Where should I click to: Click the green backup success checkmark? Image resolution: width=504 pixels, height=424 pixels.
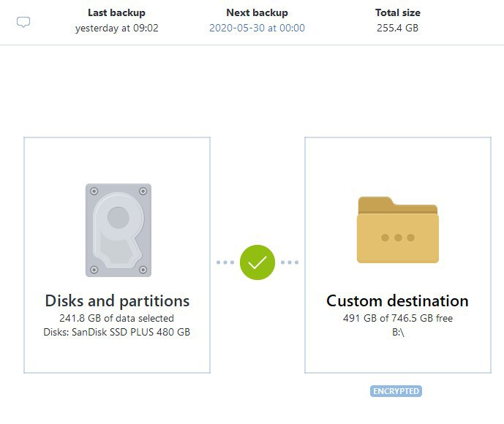click(x=257, y=262)
